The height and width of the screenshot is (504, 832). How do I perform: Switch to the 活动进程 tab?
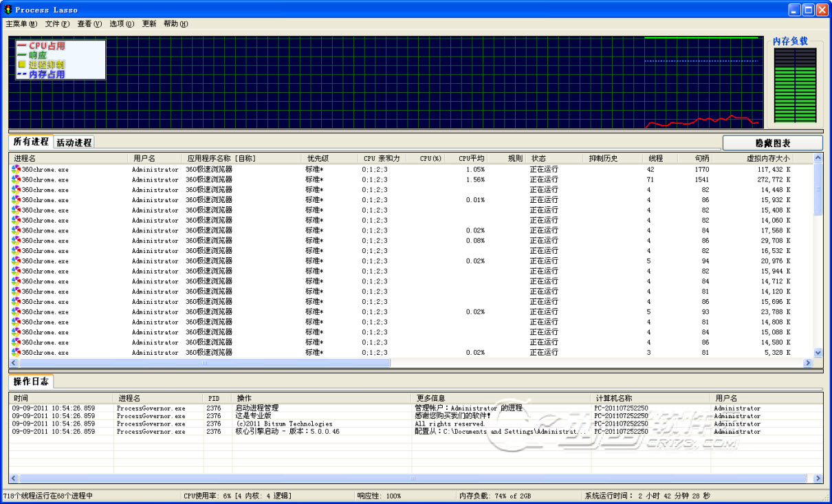pyautogui.click(x=74, y=142)
